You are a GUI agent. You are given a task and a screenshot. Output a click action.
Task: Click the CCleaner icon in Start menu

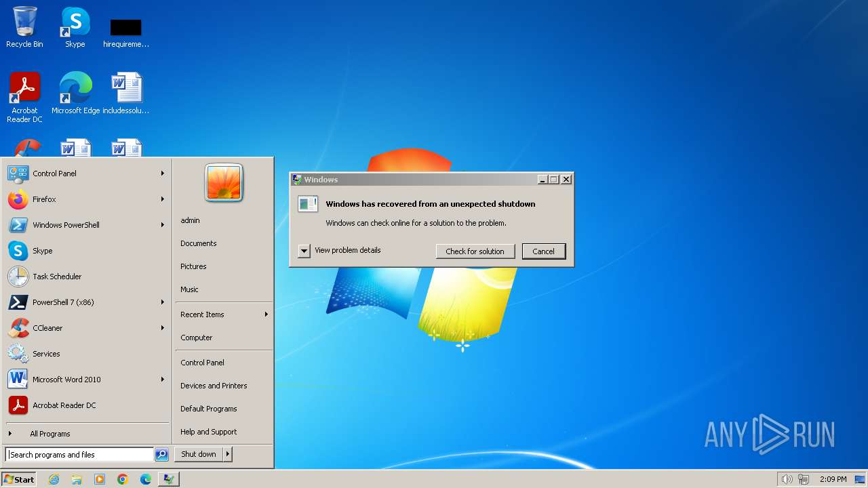click(18, 328)
